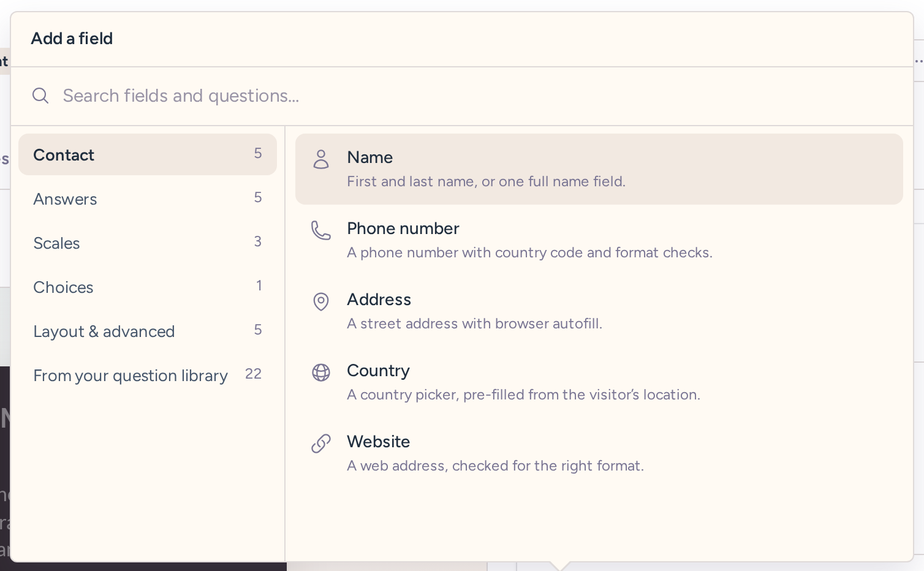Click the count 22 beside question library

point(253,374)
